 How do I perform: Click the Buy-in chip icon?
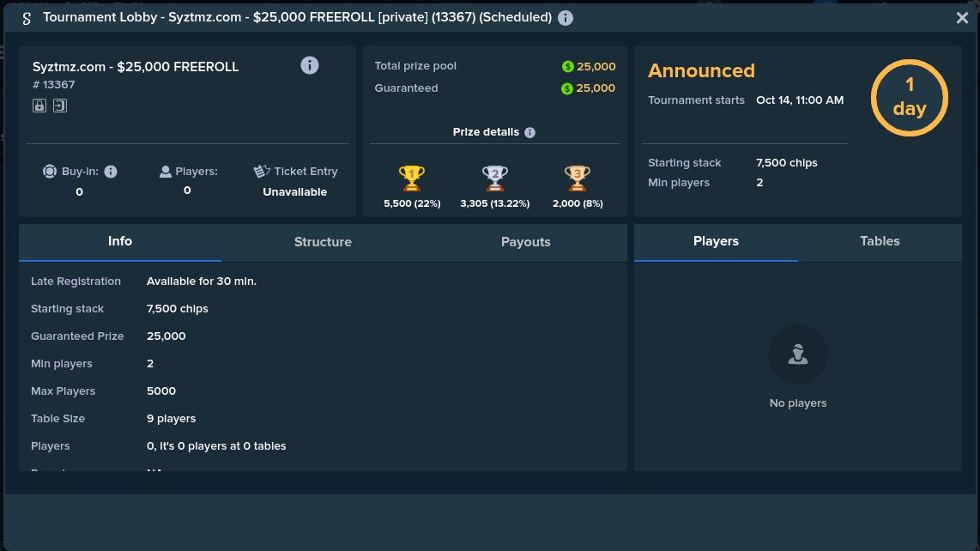[x=50, y=172]
